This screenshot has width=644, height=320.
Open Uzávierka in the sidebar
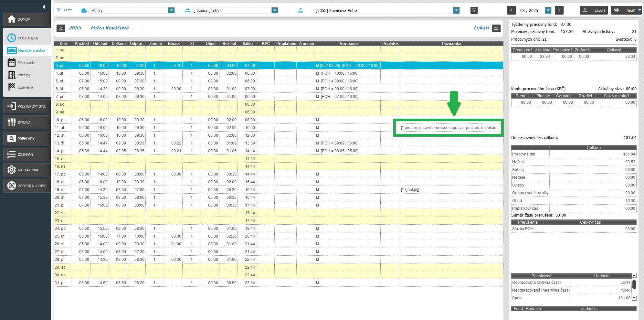[25, 87]
